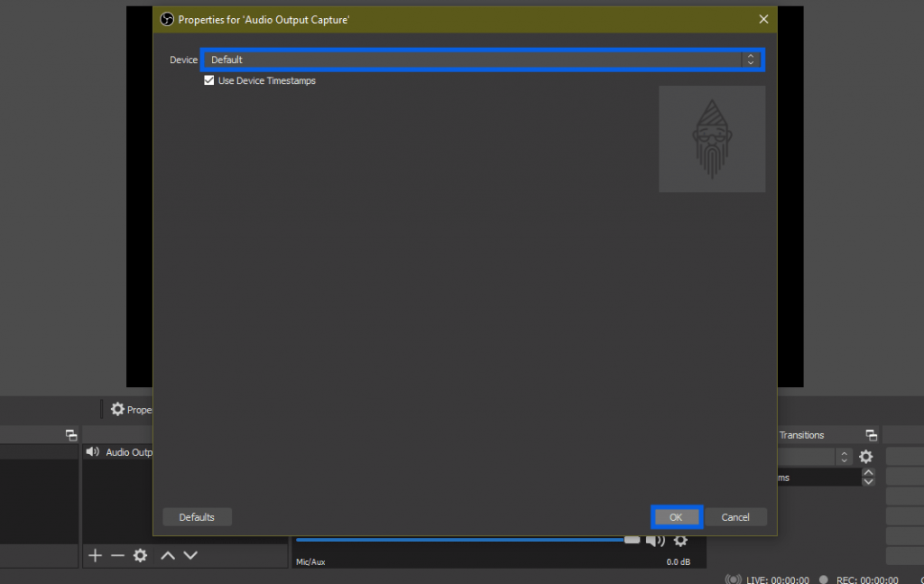Open Mic/Aux mixer settings gear
The image size is (924, 584).
[680, 541]
